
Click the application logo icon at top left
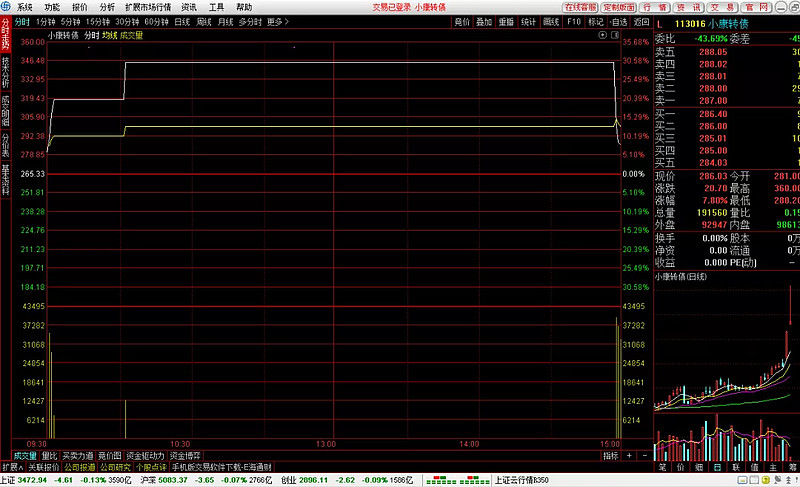pos(6,7)
